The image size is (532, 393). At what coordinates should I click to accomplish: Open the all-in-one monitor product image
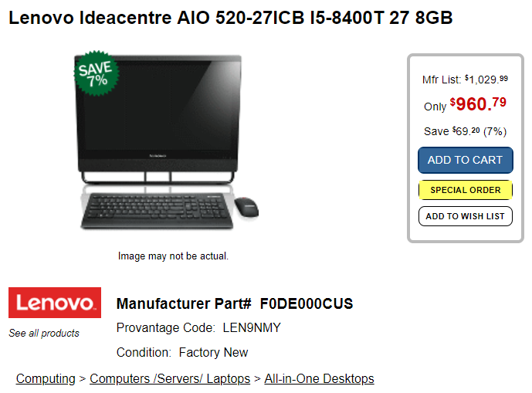point(158,119)
